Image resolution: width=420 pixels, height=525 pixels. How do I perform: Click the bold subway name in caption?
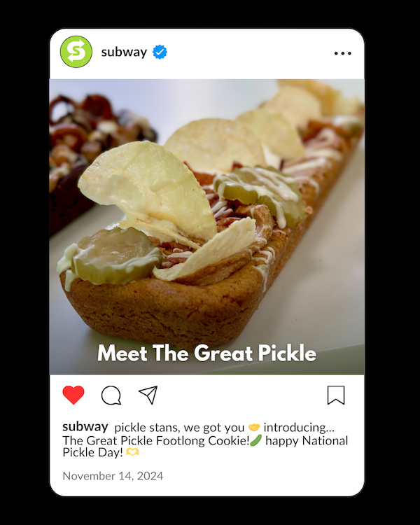[x=85, y=427]
